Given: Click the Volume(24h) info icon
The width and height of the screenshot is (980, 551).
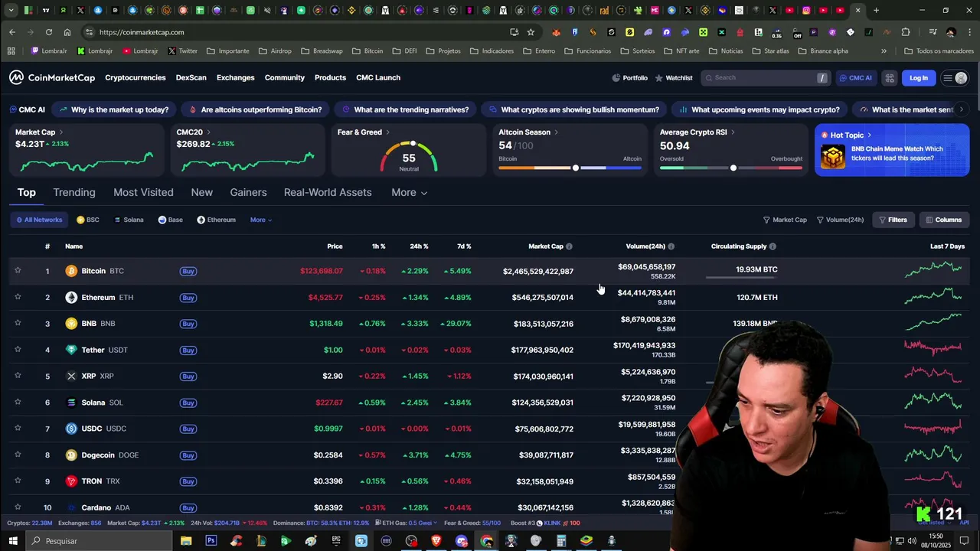Looking at the screenshot, I should 671,246.
